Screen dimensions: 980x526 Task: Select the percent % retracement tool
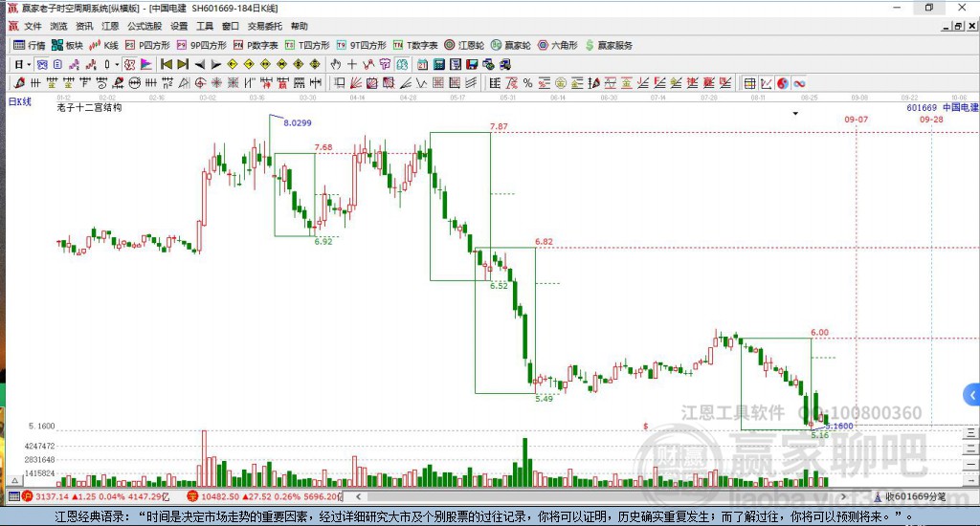[x=528, y=83]
